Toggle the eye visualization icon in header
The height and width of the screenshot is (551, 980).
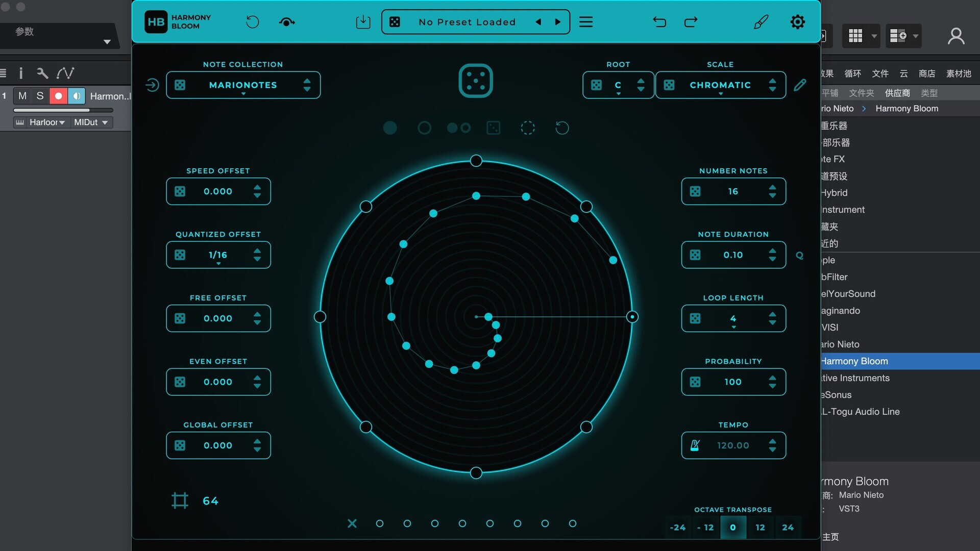click(x=287, y=22)
